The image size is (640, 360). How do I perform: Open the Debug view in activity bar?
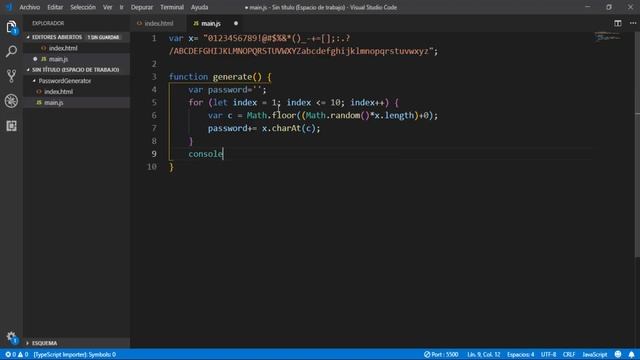click(x=11, y=101)
